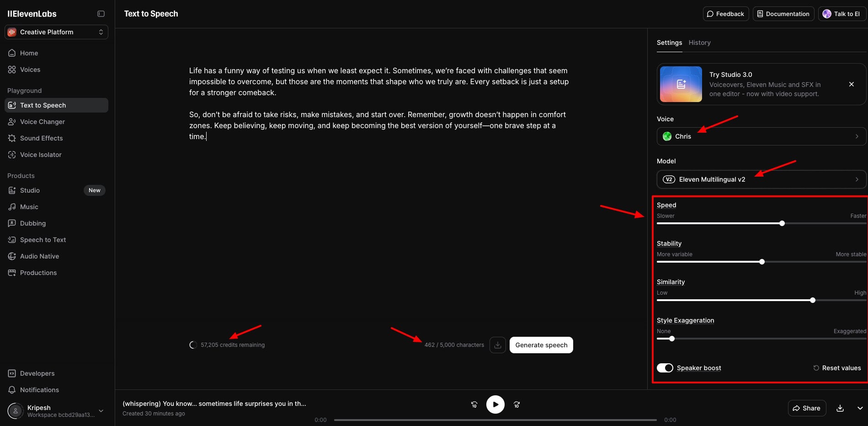
Task: Download the audio from the player bar
Action: click(x=840, y=408)
